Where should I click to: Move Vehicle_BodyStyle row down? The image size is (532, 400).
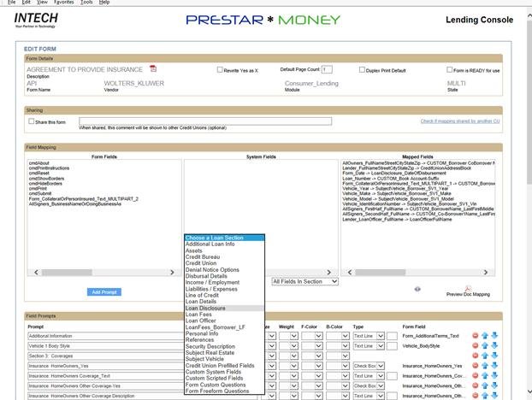point(494,345)
